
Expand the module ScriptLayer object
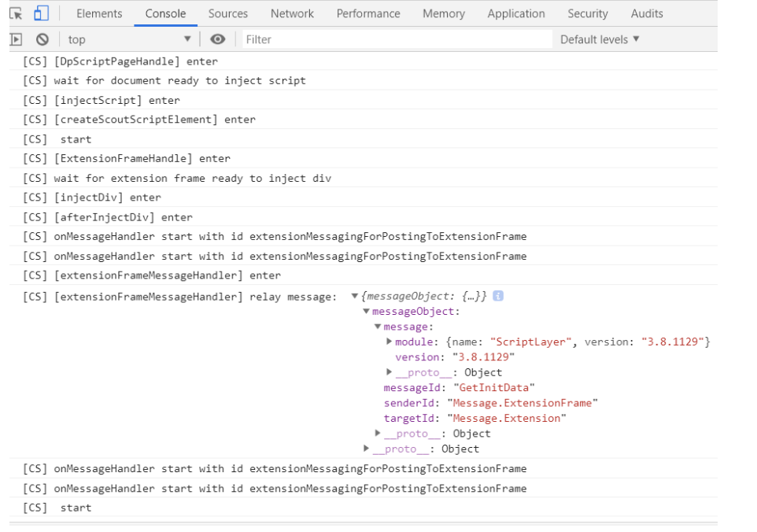click(388, 342)
